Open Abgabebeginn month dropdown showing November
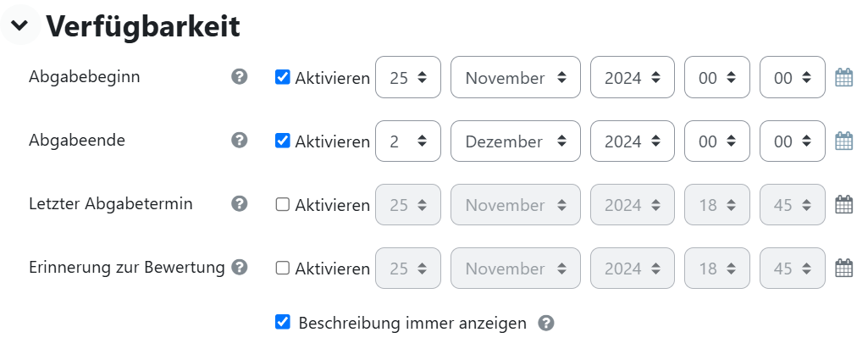 516,77
